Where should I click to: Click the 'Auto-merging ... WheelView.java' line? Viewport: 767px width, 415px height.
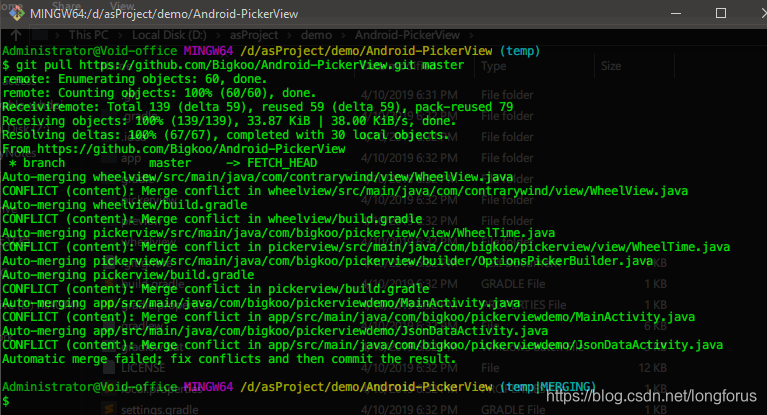coord(258,177)
